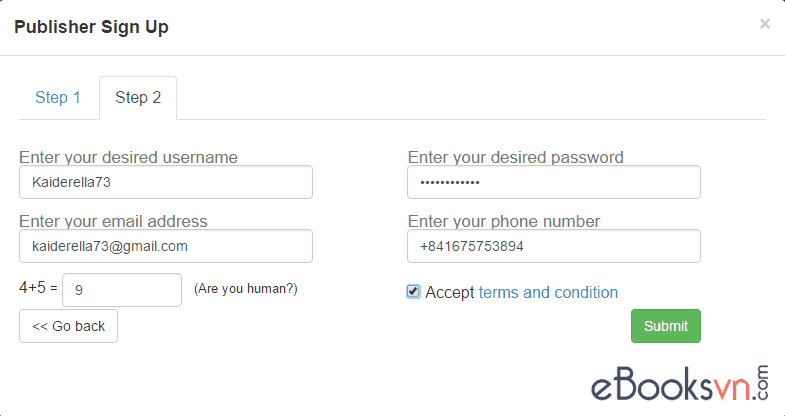Focus the desired username input field
This screenshot has width=785, height=416.
click(166, 182)
